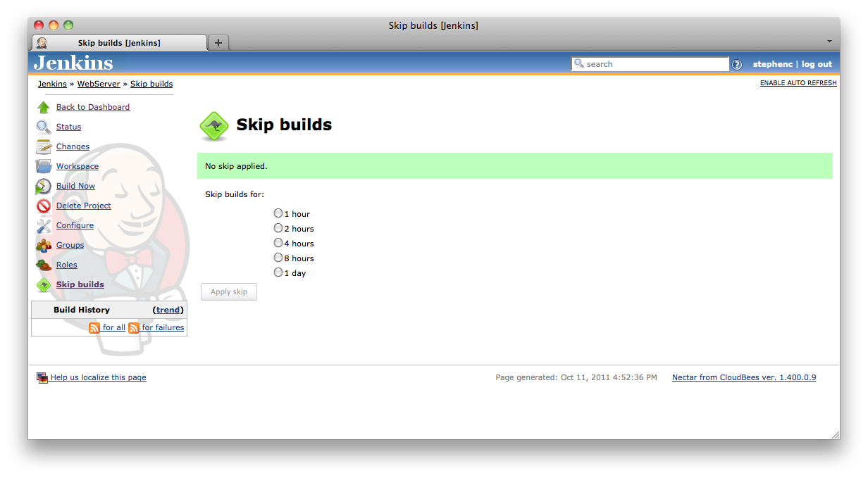Viewport: 868px width, 478px height.
Task: Select the 8 hours radio button
Action: pyautogui.click(x=278, y=257)
